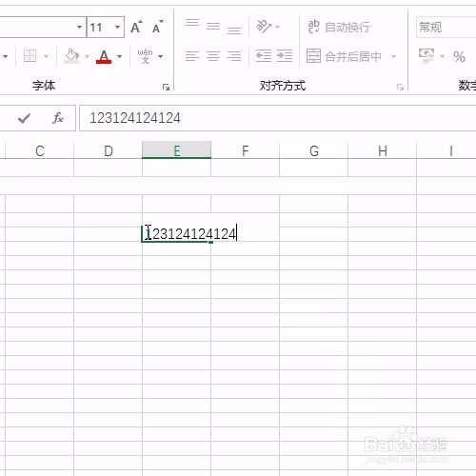
Task: Open the text orientation dropdown arrow
Action: 278,28
